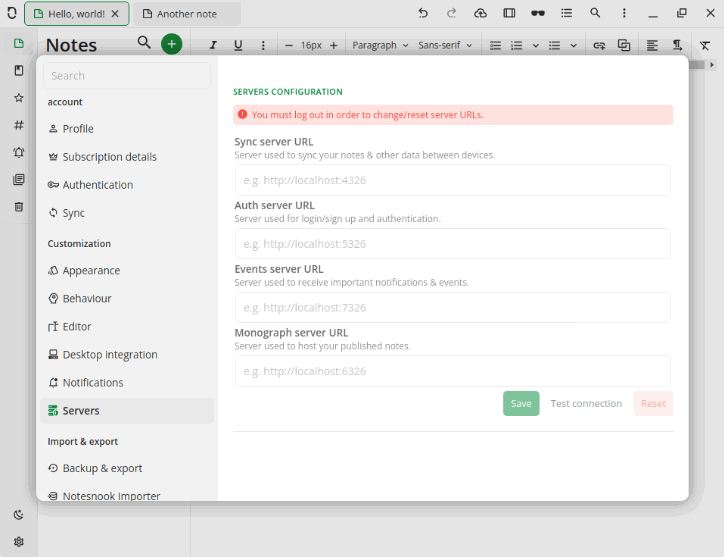Decrease the font size with minus
The height and width of the screenshot is (558, 724).
point(289,45)
